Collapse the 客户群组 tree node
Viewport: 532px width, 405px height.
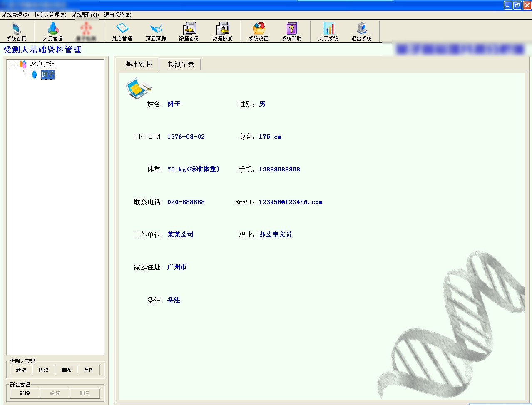[12, 65]
